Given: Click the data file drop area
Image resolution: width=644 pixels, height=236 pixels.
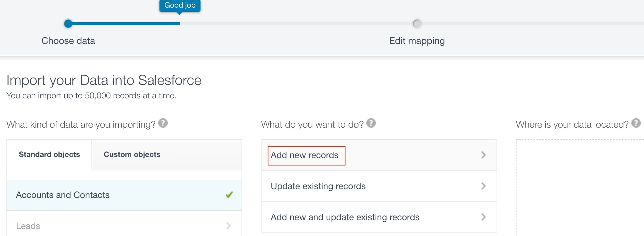Looking at the screenshot, I should 580,188.
